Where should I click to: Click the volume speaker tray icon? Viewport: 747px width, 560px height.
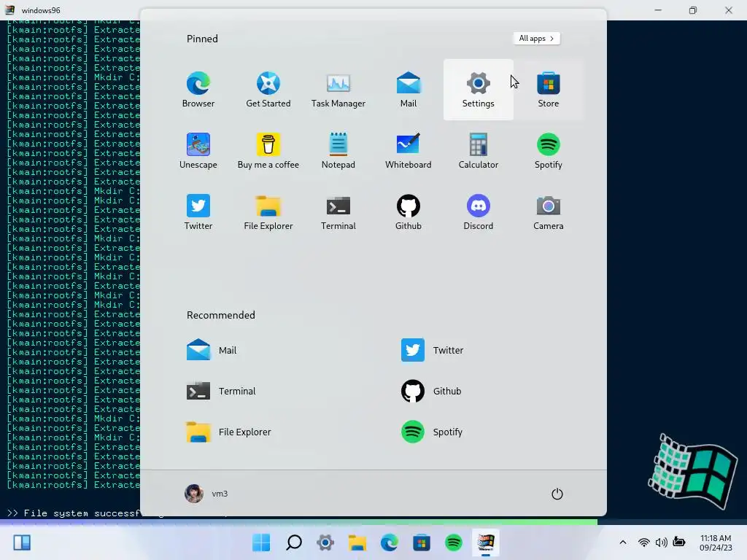[661, 542]
